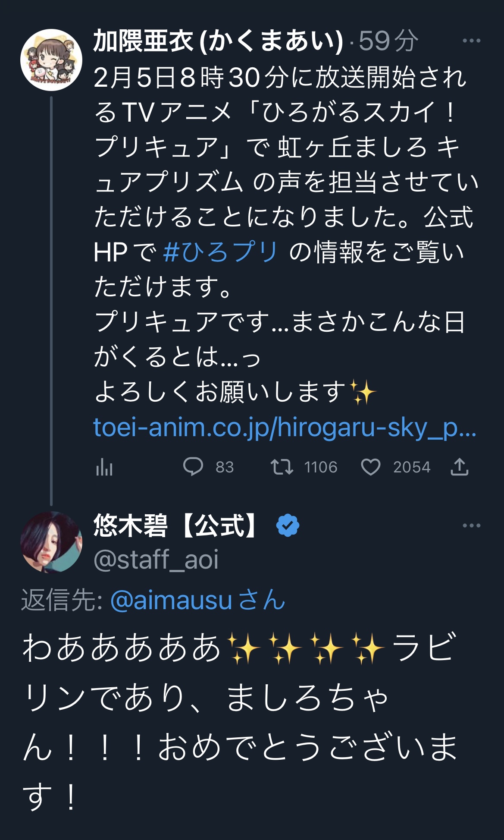Tap display name 悠木碧【公式】
The image size is (504, 840).
tap(177, 525)
